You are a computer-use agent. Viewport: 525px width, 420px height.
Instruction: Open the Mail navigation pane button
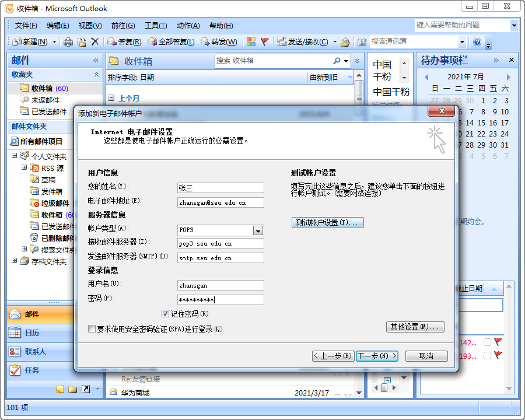coord(40,314)
